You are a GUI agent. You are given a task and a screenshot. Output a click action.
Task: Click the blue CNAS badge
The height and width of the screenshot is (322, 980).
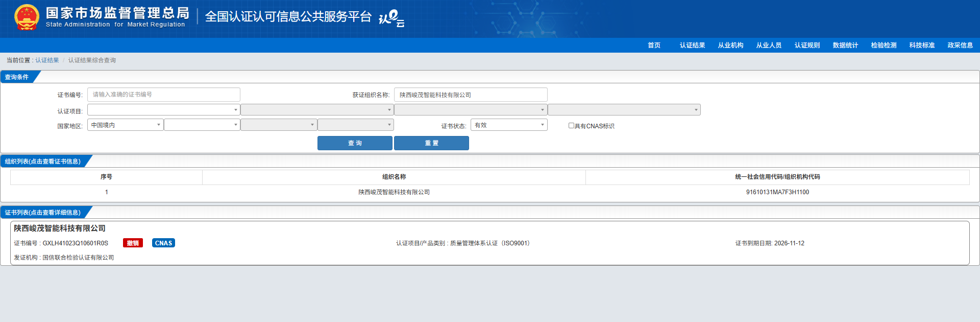point(163,243)
